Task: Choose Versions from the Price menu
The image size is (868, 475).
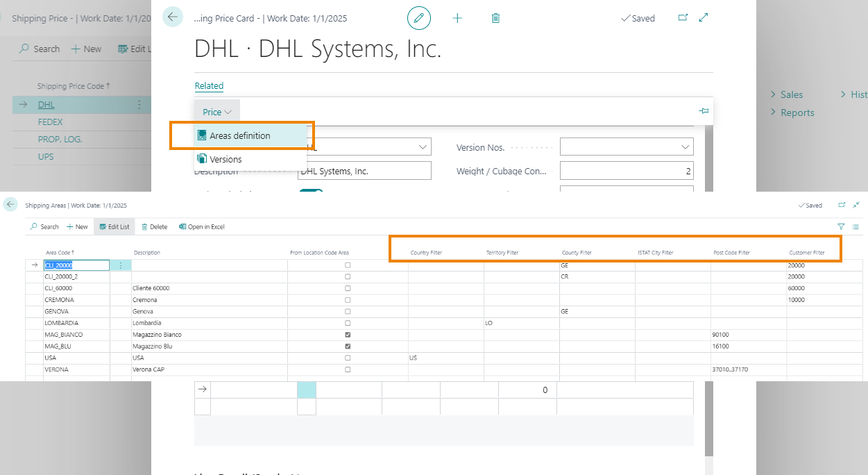Action: (225, 159)
